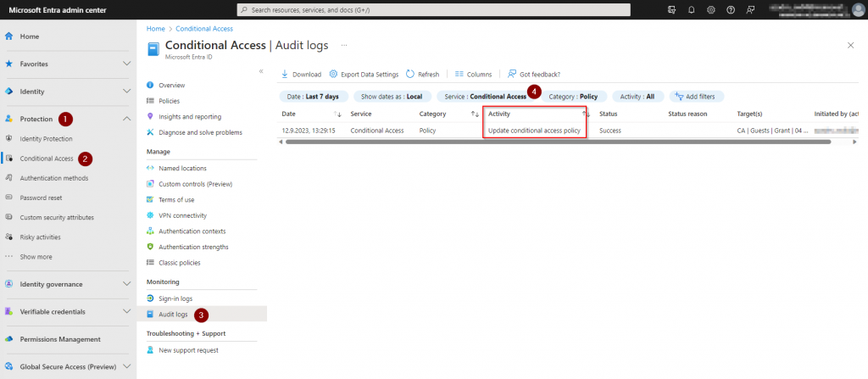Screen dimensions: 868x379
Task: Collapse the resource menu with double chevron
Action: point(261,71)
